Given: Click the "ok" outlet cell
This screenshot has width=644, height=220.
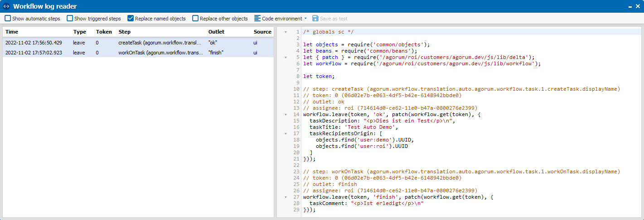Looking at the screenshot, I should coord(213,43).
